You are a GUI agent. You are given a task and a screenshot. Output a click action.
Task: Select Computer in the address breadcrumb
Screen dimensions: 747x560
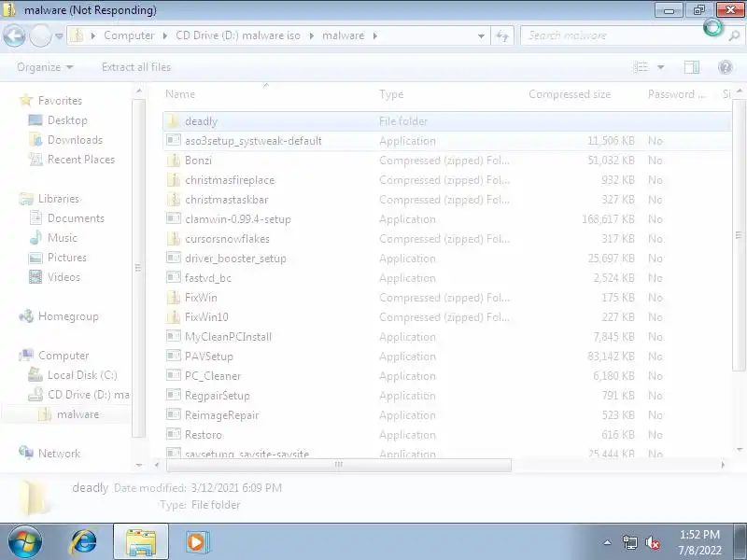[129, 35]
